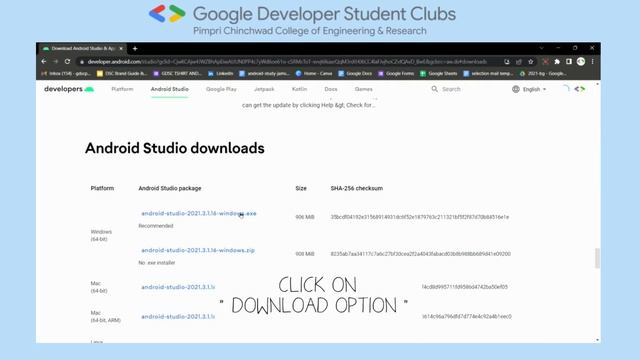Open a new tab with plus button
This screenshot has height=360, width=640.
[x=135, y=49]
